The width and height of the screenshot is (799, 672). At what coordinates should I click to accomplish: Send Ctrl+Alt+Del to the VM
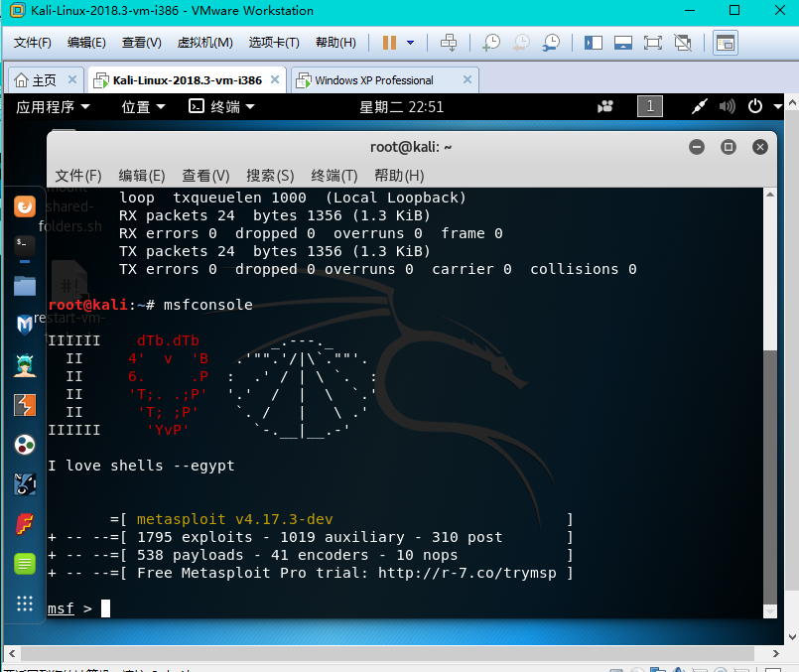point(449,43)
